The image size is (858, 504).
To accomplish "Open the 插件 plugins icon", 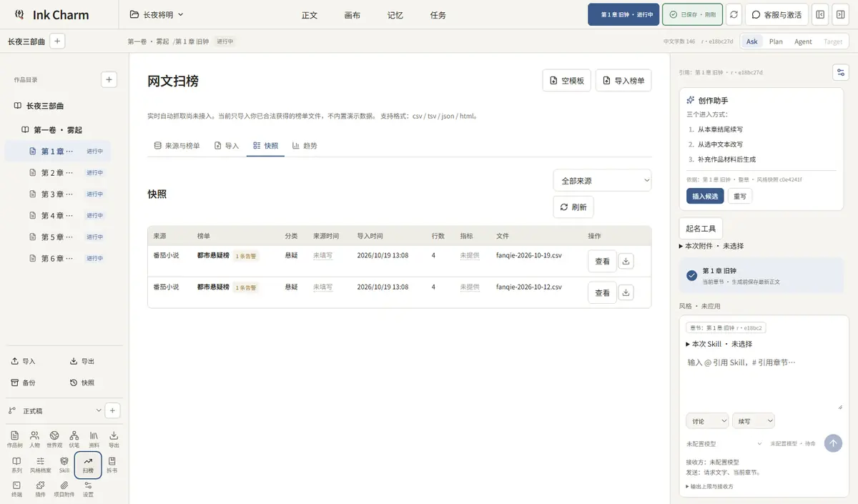I will [40, 489].
